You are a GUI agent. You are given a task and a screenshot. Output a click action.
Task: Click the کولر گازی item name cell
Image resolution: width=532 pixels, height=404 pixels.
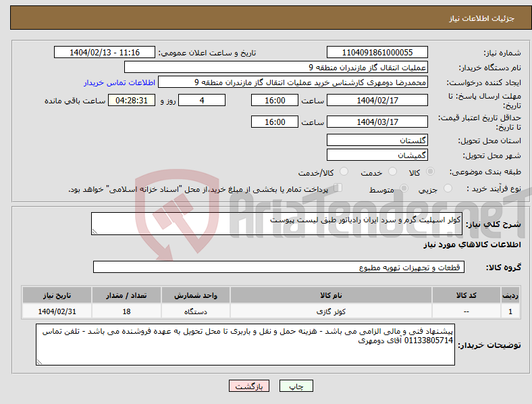tap(331, 311)
